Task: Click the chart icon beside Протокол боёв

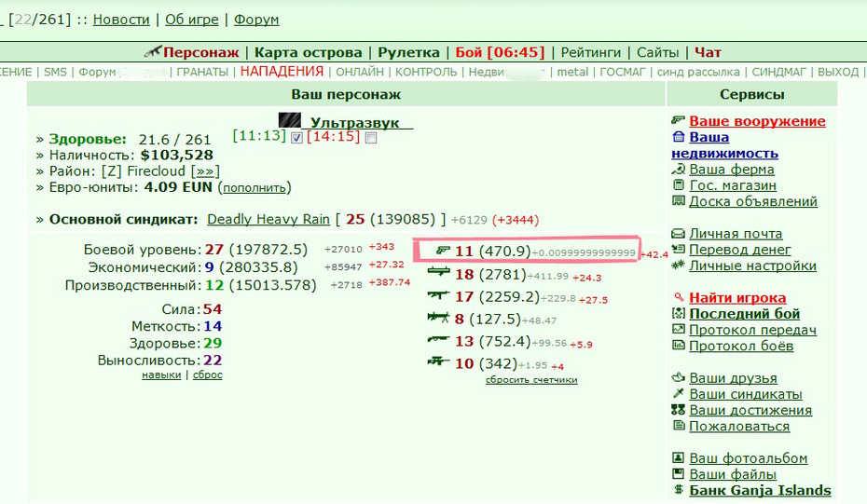Action: 679,346
